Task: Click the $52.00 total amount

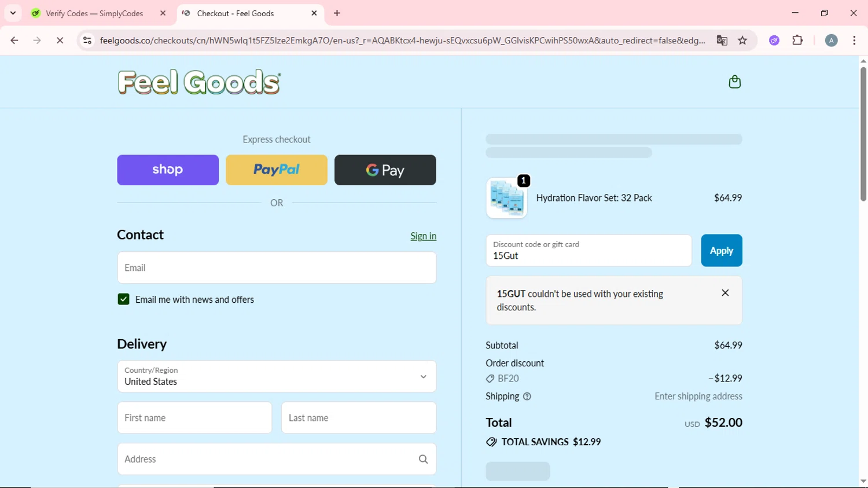Action: coord(723,423)
